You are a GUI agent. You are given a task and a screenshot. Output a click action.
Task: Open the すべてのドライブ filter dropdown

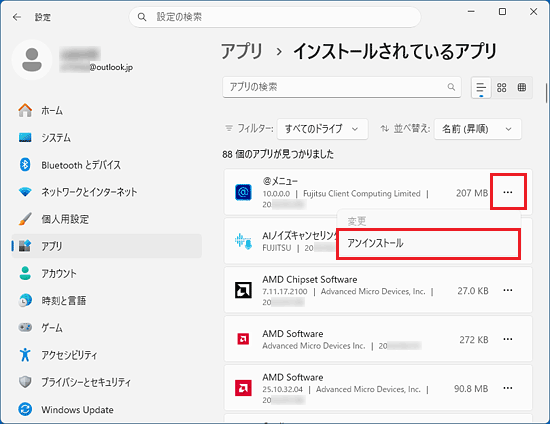pos(322,129)
